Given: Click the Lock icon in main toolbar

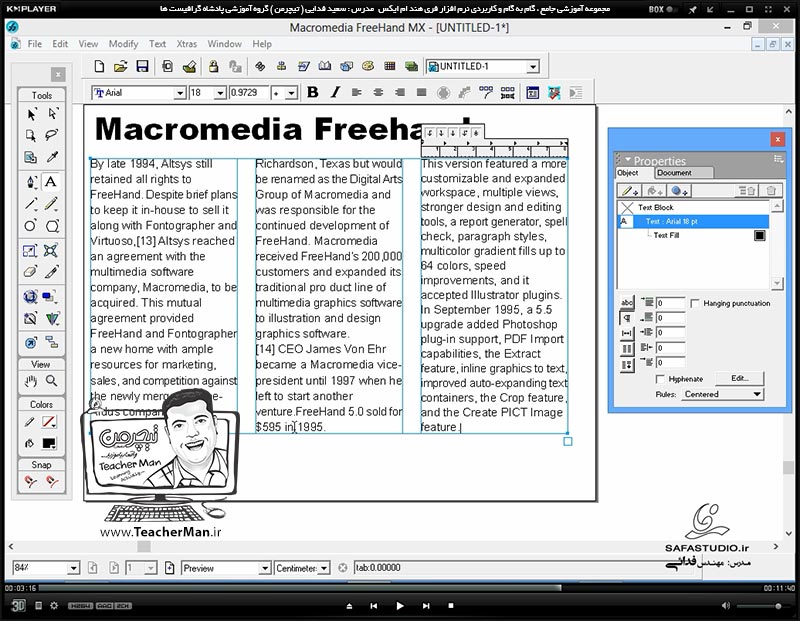Looking at the screenshot, I should (213, 66).
